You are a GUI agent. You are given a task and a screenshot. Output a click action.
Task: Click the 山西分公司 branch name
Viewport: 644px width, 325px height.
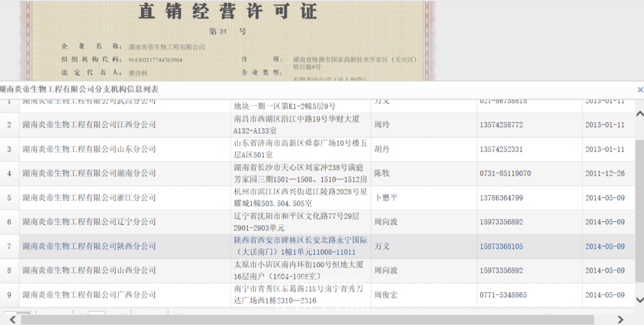click(x=89, y=271)
